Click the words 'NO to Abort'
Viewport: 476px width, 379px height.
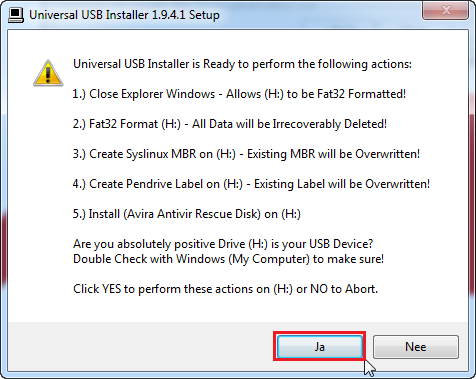pos(344,289)
